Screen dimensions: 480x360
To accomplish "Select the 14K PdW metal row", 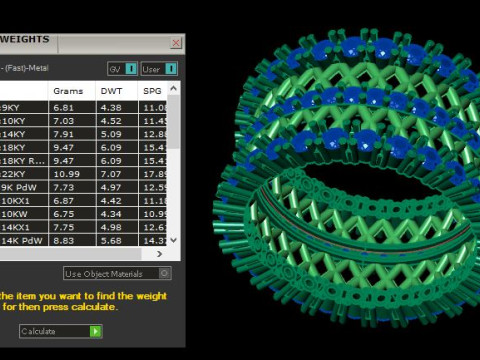I will pyautogui.click(x=83, y=241).
